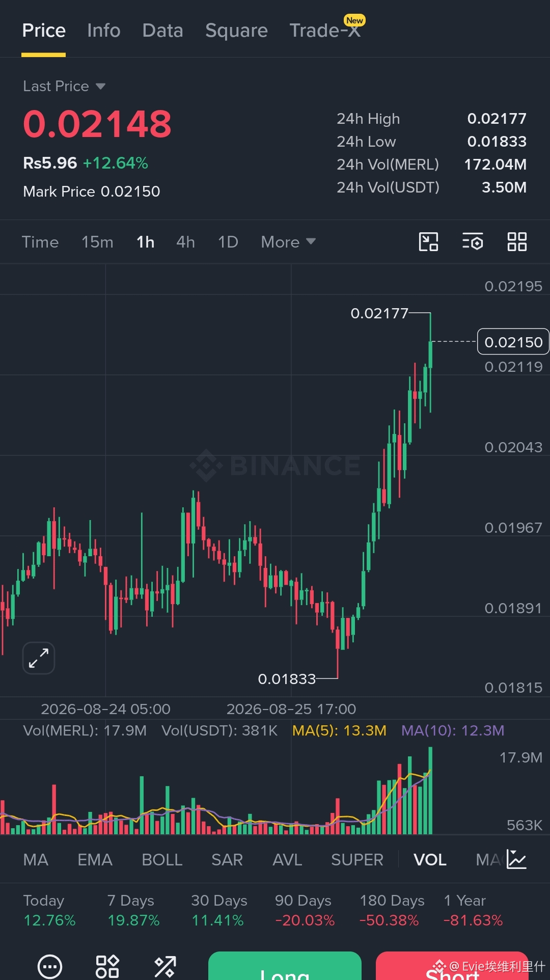Open chart indicator settings icon
Screen dimensions: 550x980
[473, 242]
